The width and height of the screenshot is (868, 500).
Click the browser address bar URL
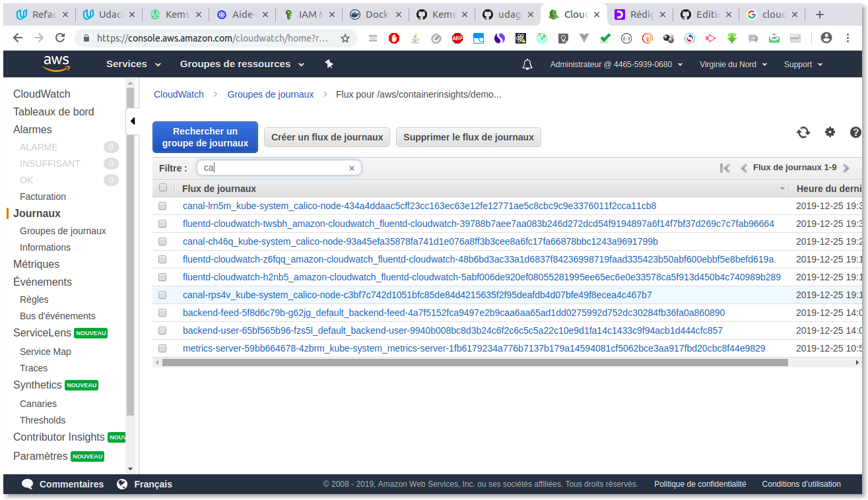tap(212, 38)
